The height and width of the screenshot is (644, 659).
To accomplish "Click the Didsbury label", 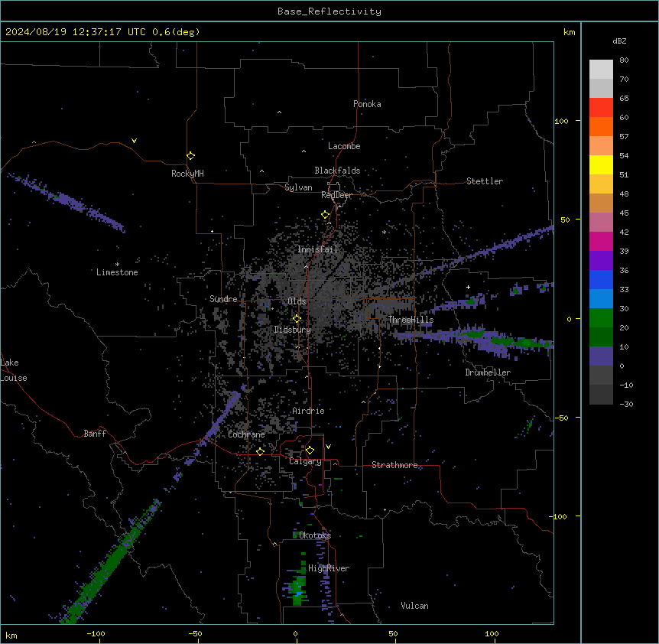I will click(x=293, y=330).
